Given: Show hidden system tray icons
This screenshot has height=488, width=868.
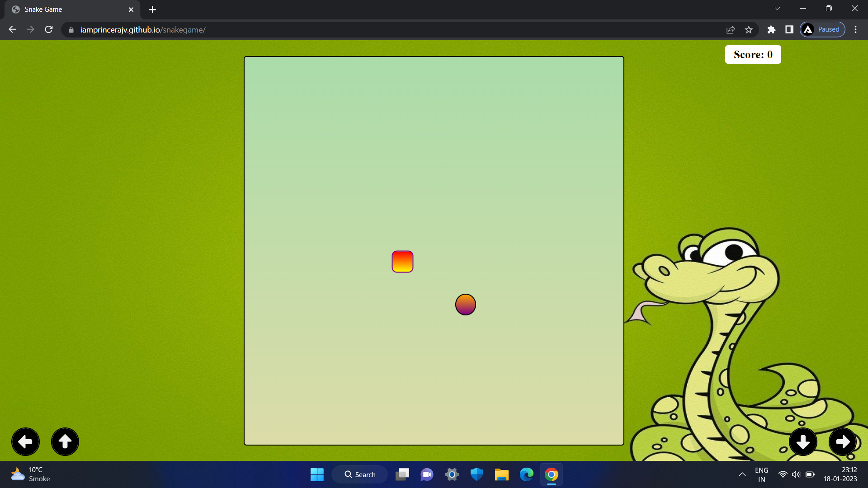Looking at the screenshot, I should [x=742, y=474].
